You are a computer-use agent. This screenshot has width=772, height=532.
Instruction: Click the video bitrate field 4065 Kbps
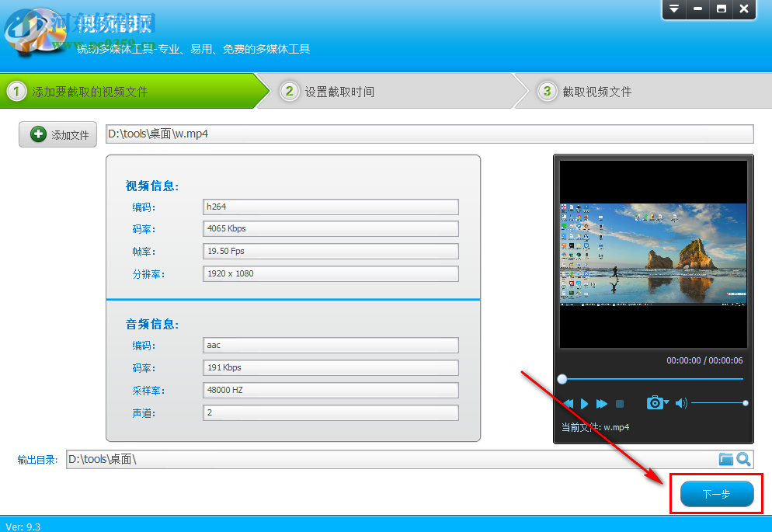point(330,228)
